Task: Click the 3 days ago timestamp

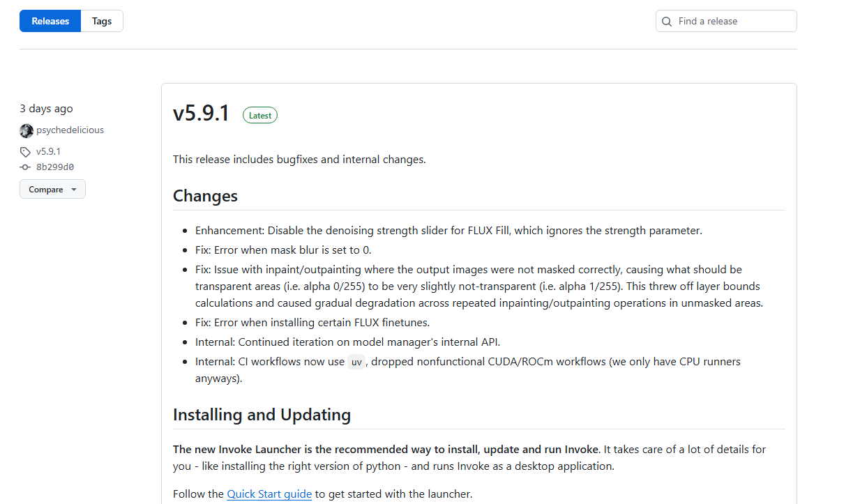Action: point(46,109)
